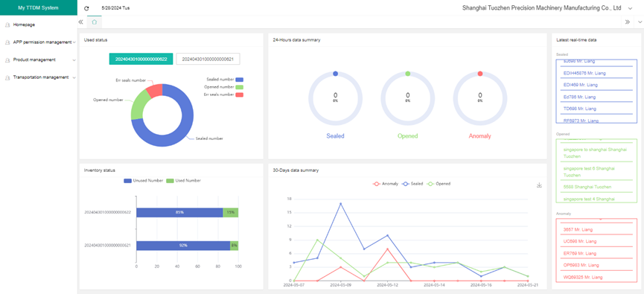Toggle Anomaly series in 30-Days legend
This screenshot has height=294, width=644.
click(385, 184)
